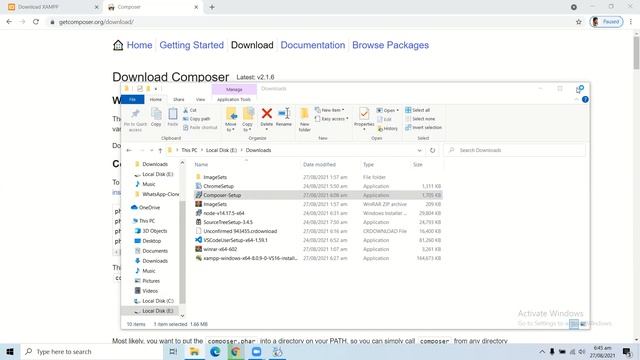Click Cut in Clipboard group
Image resolution: width=640 pixels, height=360 pixels.
190,110
